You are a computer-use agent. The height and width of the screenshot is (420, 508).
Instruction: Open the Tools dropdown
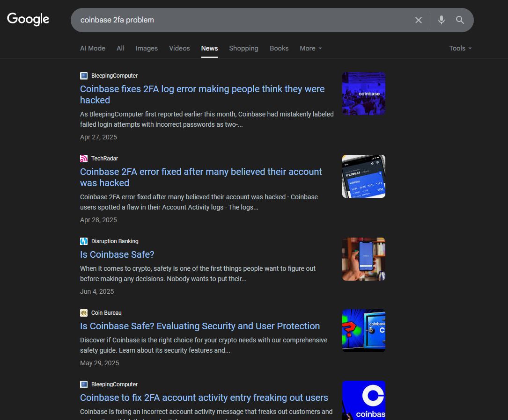click(x=460, y=48)
